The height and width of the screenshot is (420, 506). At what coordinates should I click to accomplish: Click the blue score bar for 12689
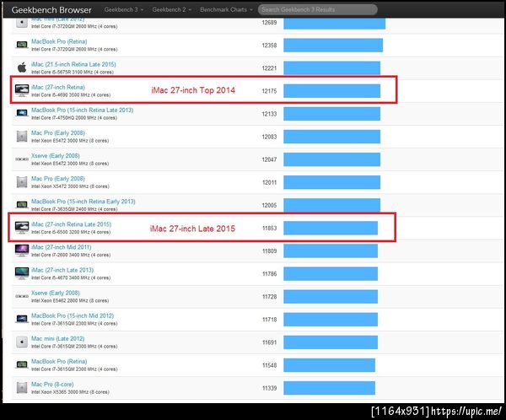(334, 24)
